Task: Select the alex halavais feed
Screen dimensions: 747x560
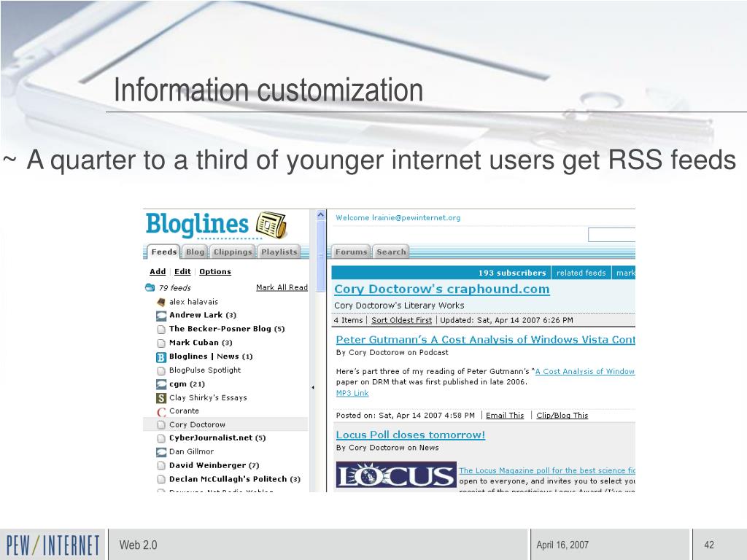Action: click(x=193, y=302)
